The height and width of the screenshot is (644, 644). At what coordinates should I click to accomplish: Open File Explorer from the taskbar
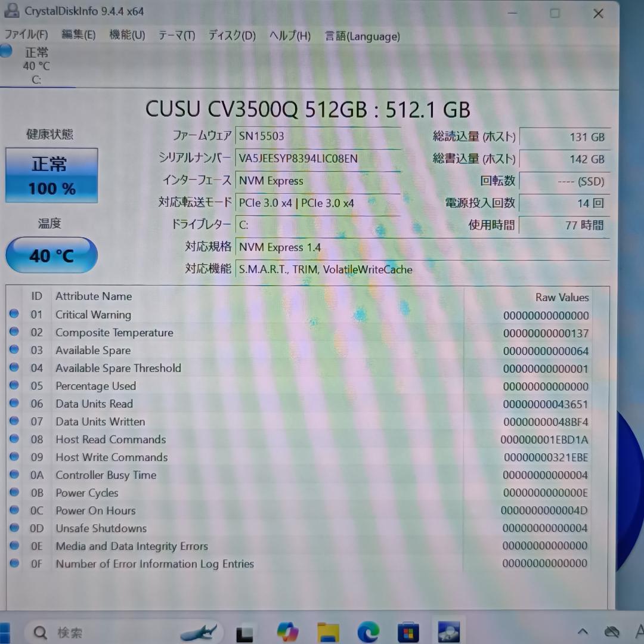(328, 632)
